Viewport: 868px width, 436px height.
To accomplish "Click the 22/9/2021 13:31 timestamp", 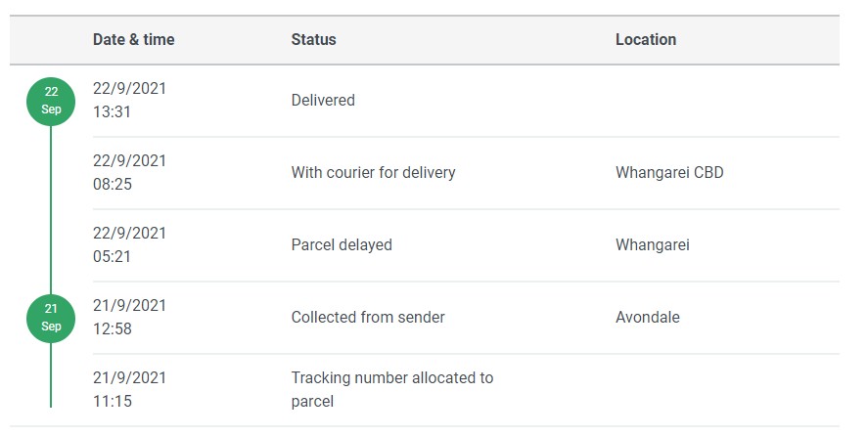I will (129, 100).
